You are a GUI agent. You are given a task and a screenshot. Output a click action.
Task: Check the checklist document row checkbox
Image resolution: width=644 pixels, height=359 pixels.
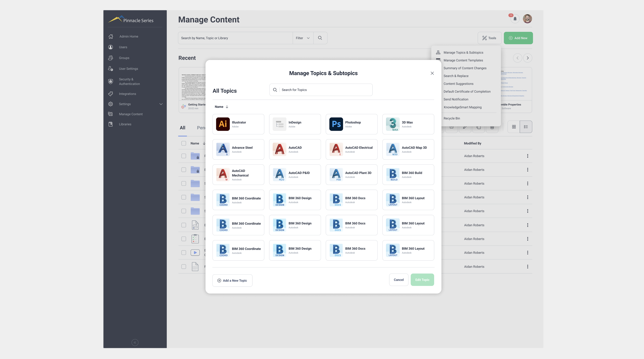click(x=184, y=239)
